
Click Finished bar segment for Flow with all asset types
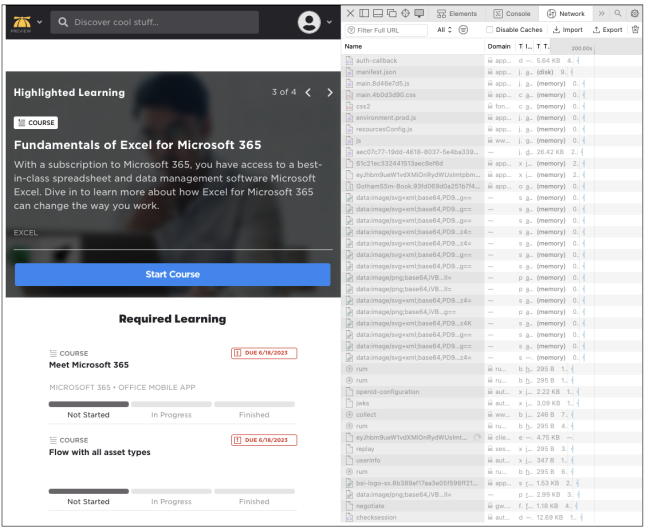[x=255, y=491]
